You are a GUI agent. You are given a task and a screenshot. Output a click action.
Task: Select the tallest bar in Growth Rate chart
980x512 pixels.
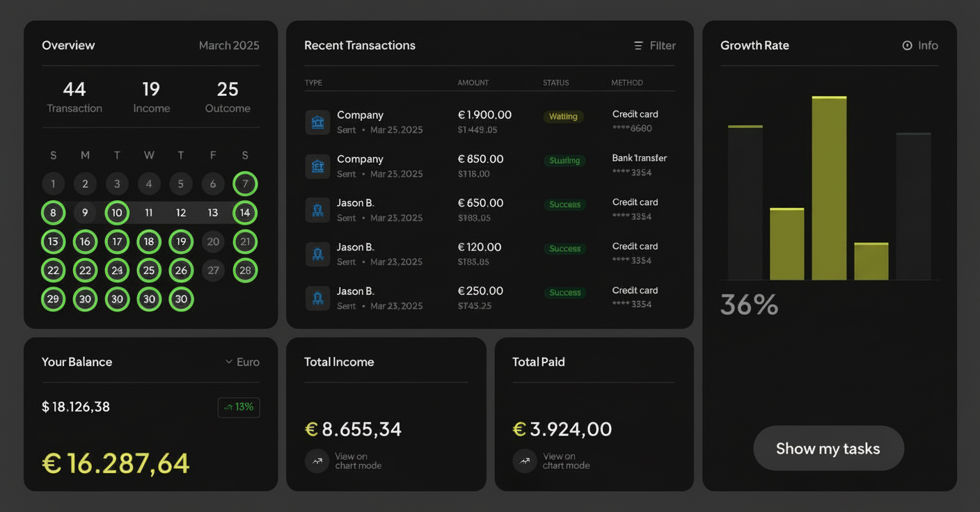[829, 188]
